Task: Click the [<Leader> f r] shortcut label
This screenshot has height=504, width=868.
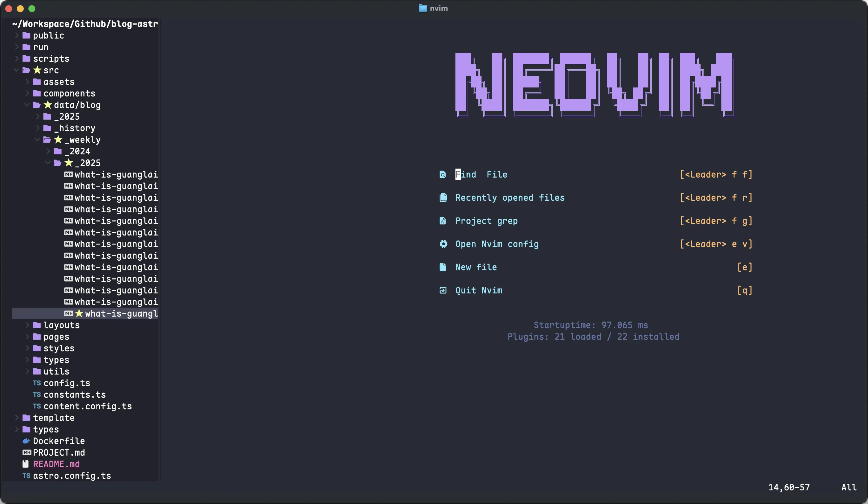Action: click(716, 198)
